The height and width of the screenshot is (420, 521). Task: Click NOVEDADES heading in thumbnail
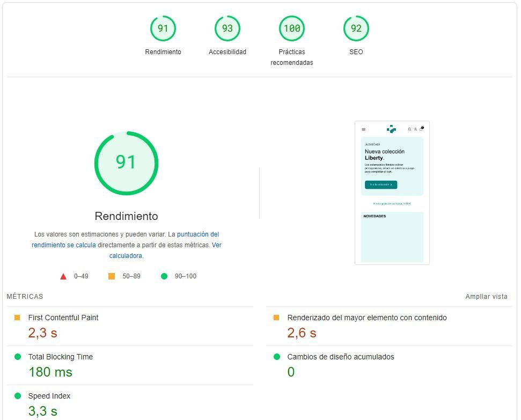[375, 216]
